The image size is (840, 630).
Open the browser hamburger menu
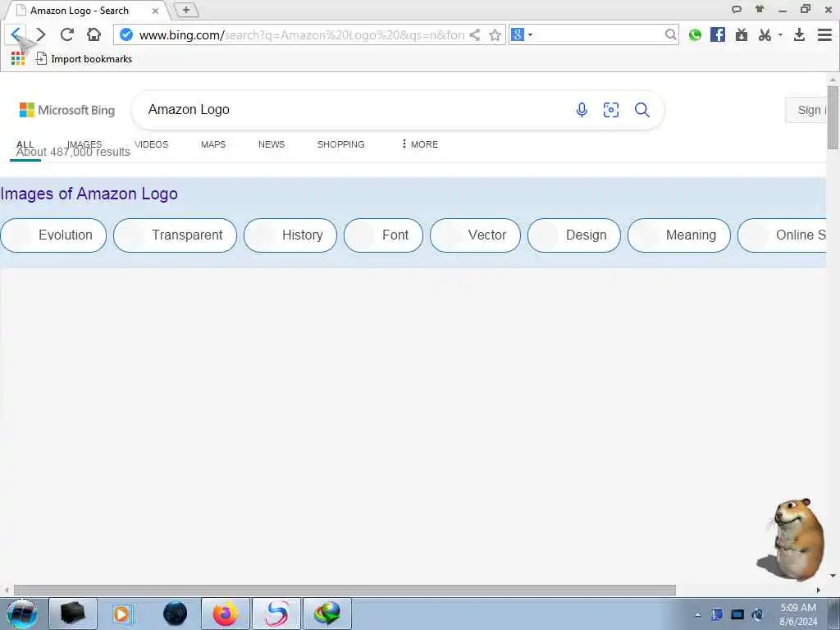tap(824, 34)
